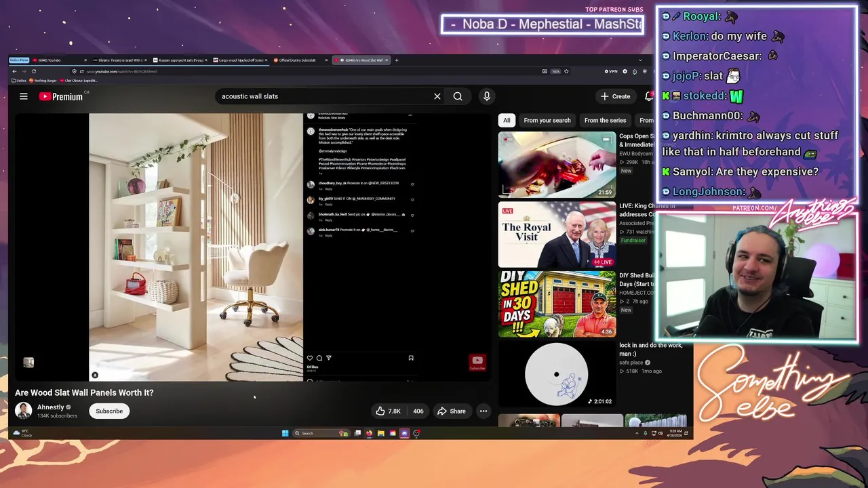Click the magnifying glass search button
This screenshot has height=488, width=868.
tap(458, 96)
